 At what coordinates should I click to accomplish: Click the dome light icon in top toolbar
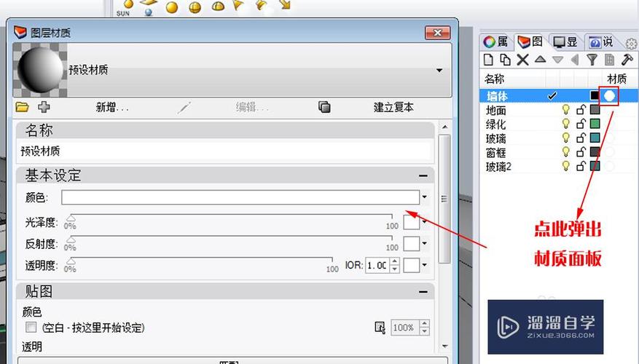click(x=218, y=7)
